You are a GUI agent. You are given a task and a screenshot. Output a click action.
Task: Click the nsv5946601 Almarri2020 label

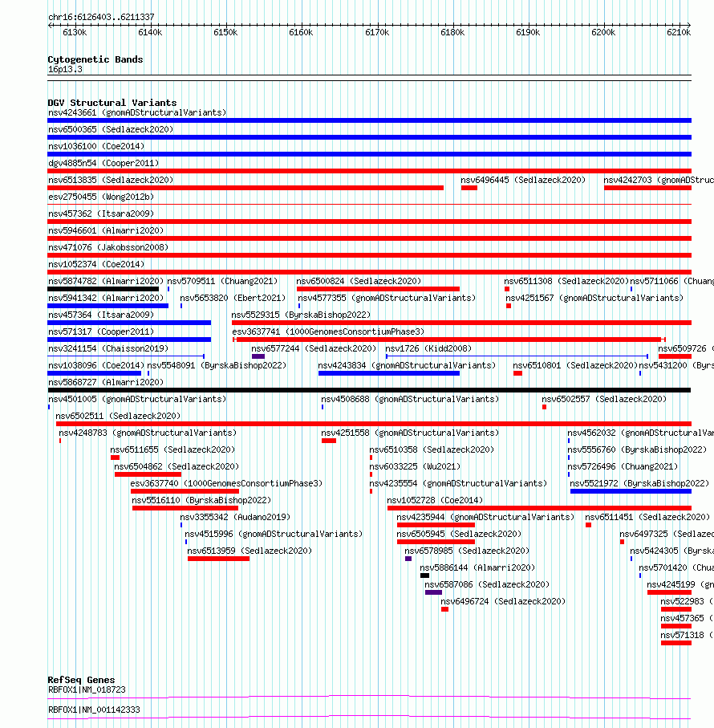coord(106,230)
